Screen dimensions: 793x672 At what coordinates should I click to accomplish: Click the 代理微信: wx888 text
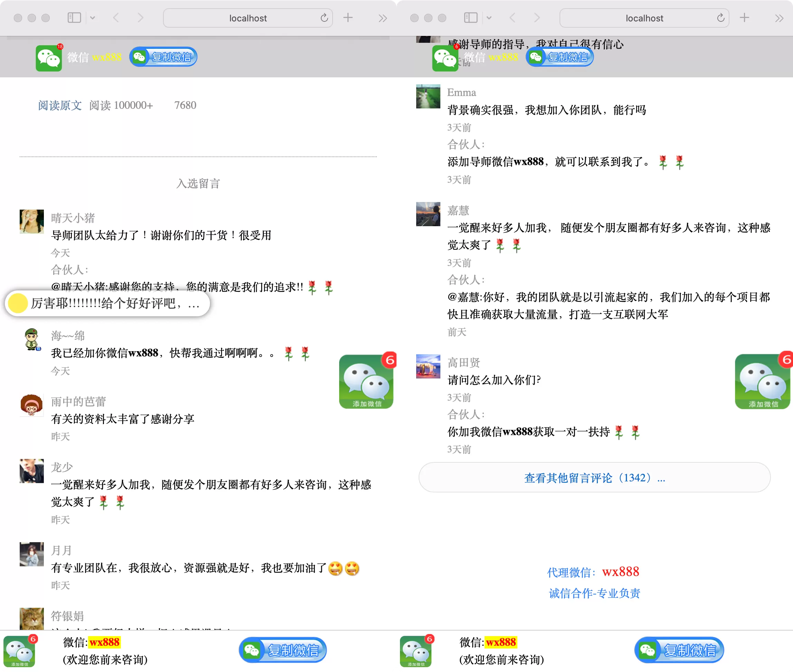[593, 572]
